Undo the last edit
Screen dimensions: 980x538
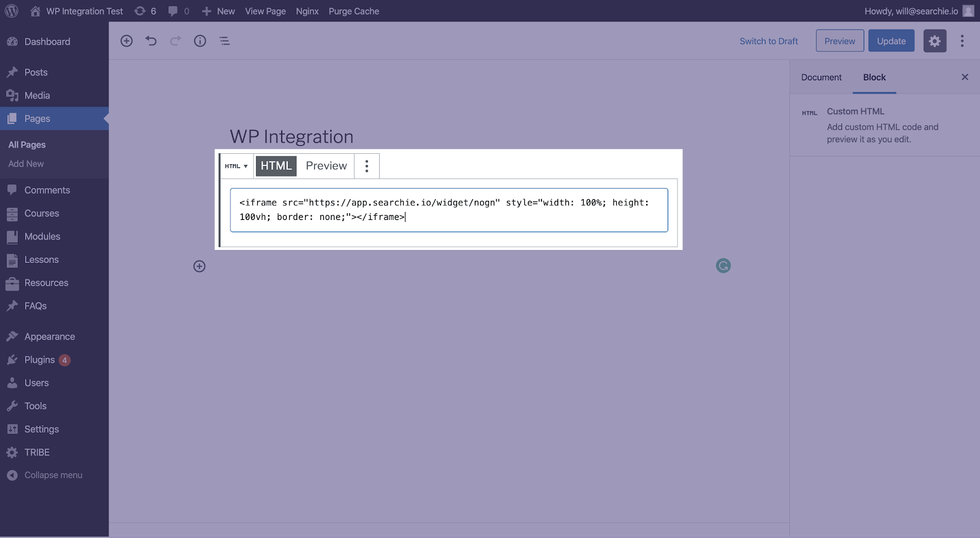pos(151,41)
